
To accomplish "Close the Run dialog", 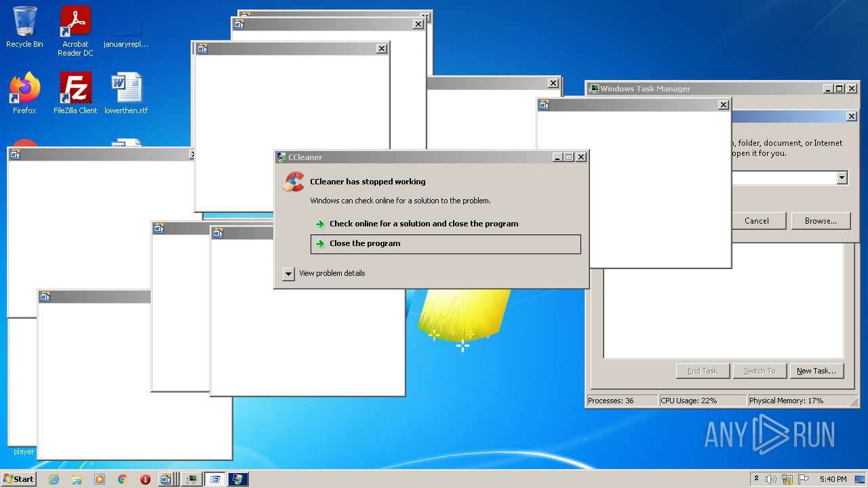I will 852,117.
